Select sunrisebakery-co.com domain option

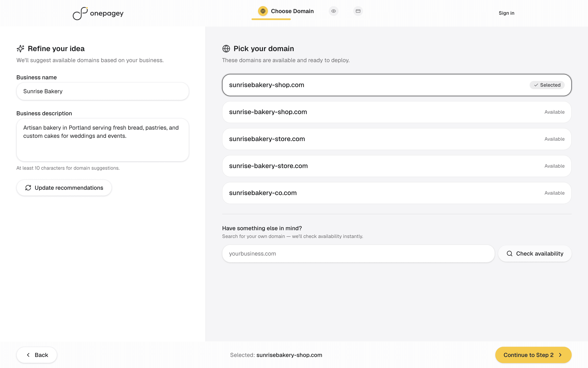pyautogui.click(x=397, y=193)
